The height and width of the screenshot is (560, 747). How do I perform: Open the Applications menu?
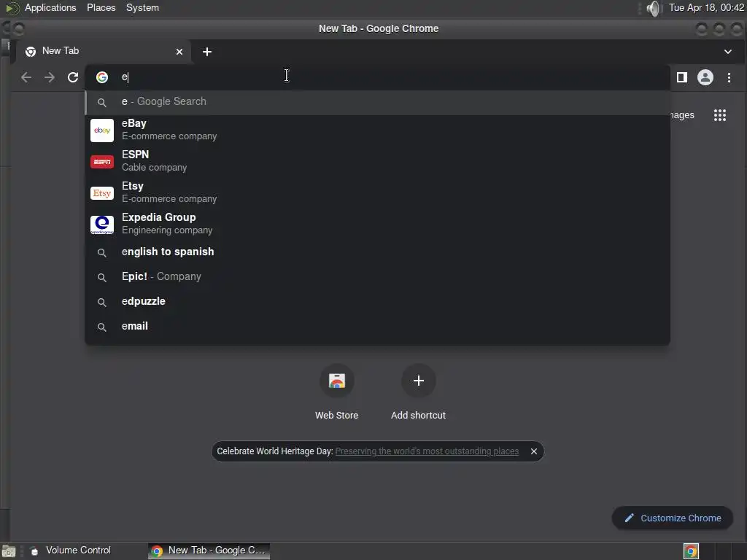(x=50, y=7)
